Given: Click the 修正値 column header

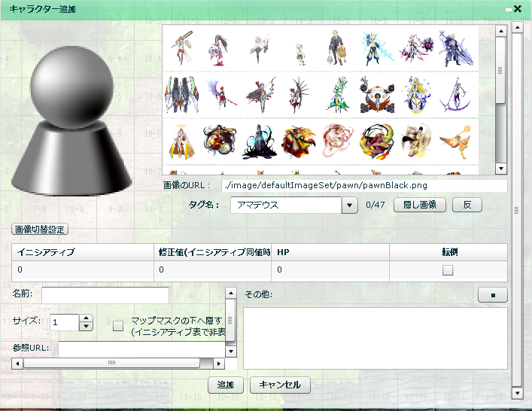Looking at the screenshot, I should click(212, 252).
